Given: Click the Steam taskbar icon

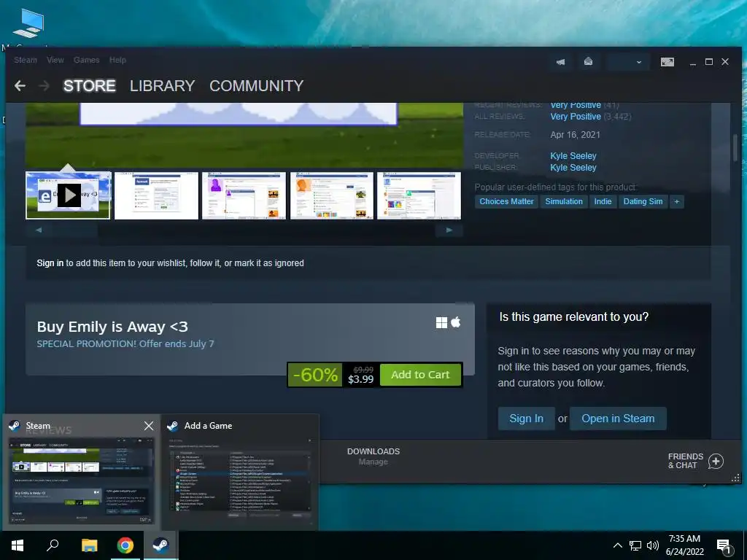Looking at the screenshot, I should point(161,545).
